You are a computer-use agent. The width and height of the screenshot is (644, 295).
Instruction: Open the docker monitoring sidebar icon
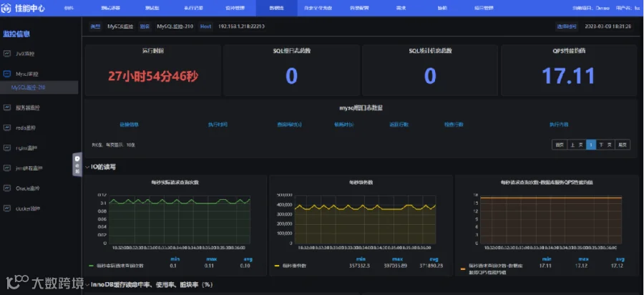[7, 208]
